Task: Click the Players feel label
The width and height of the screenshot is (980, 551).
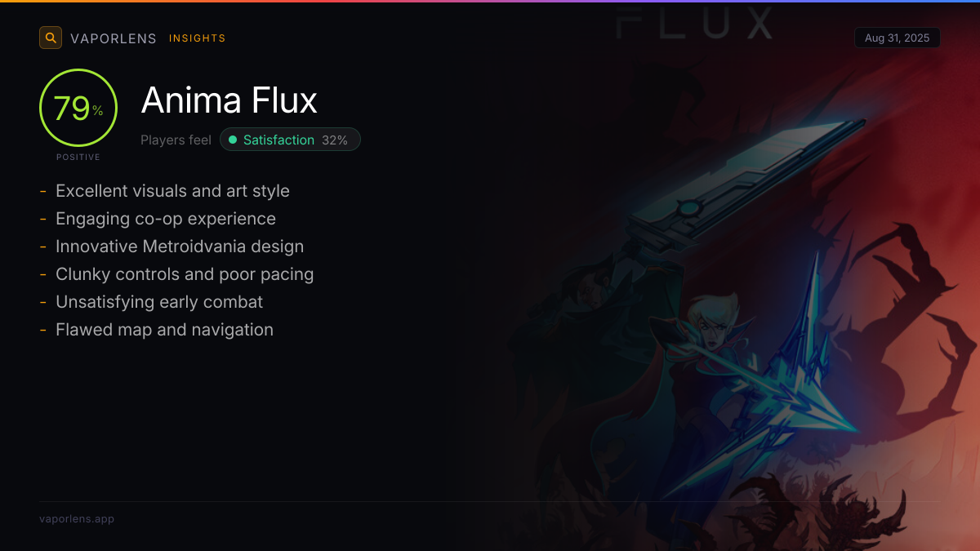Action: point(176,140)
